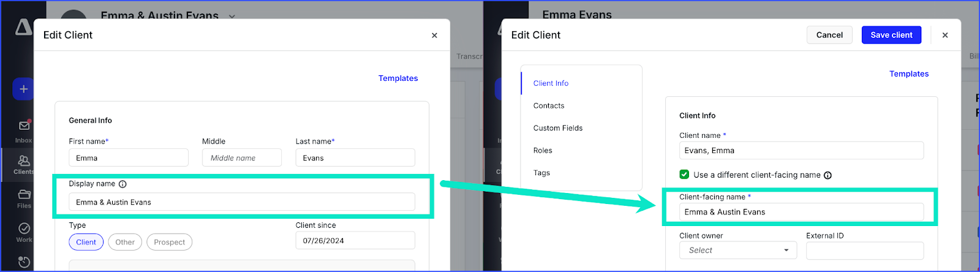Click the Client-facing name input field
980x272 pixels.
click(801, 212)
